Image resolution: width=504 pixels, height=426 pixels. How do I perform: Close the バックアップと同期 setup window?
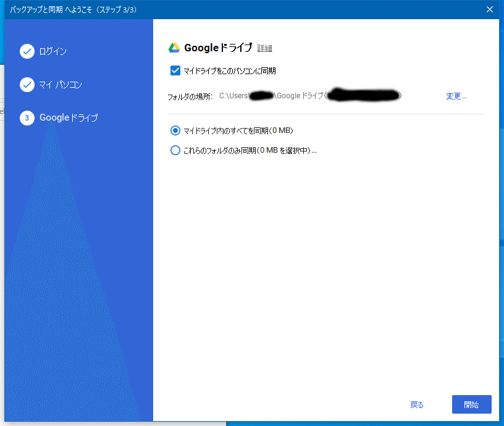tap(490, 9)
